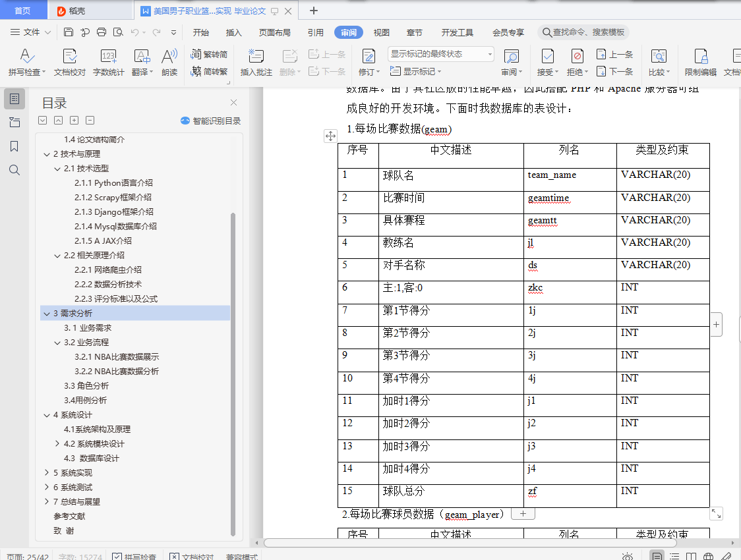The image size is (741, 560).
Task: Convert text with 繁转简
Action: [x=210, y=54]
